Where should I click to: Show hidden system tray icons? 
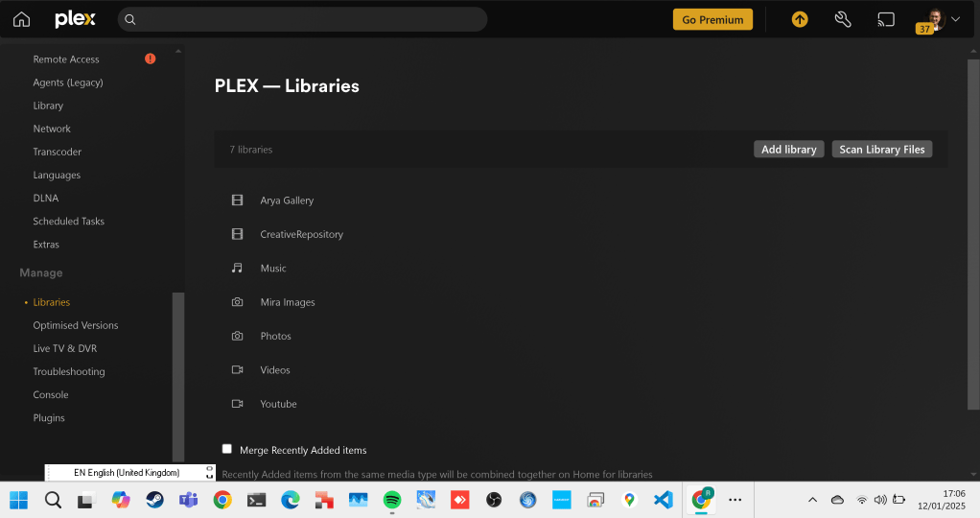pyautogui.click(x=812, y=500)
